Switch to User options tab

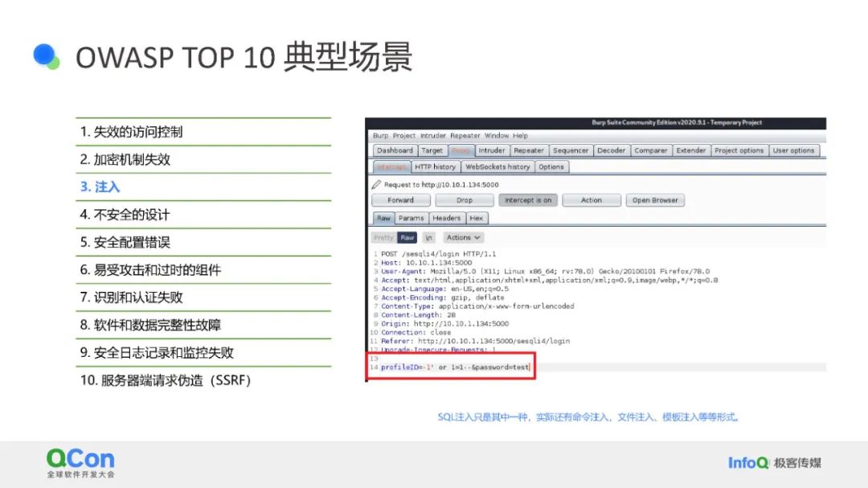[x=794, y=150]
